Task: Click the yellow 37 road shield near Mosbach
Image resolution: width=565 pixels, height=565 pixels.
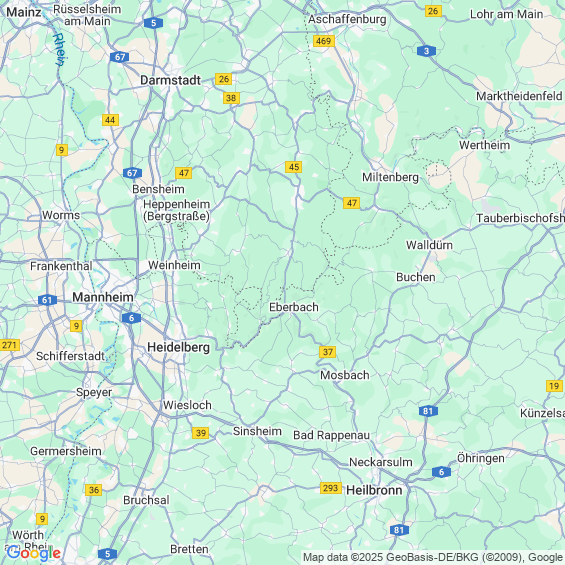Action: tap(328, 352)
